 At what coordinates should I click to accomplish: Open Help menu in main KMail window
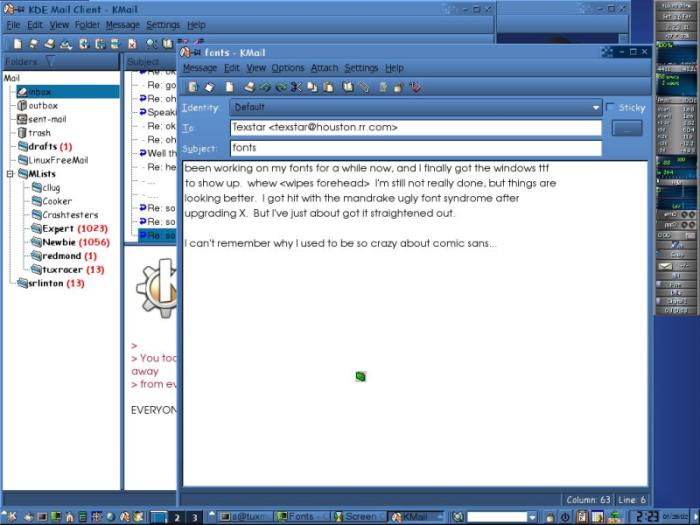point(196,25)
